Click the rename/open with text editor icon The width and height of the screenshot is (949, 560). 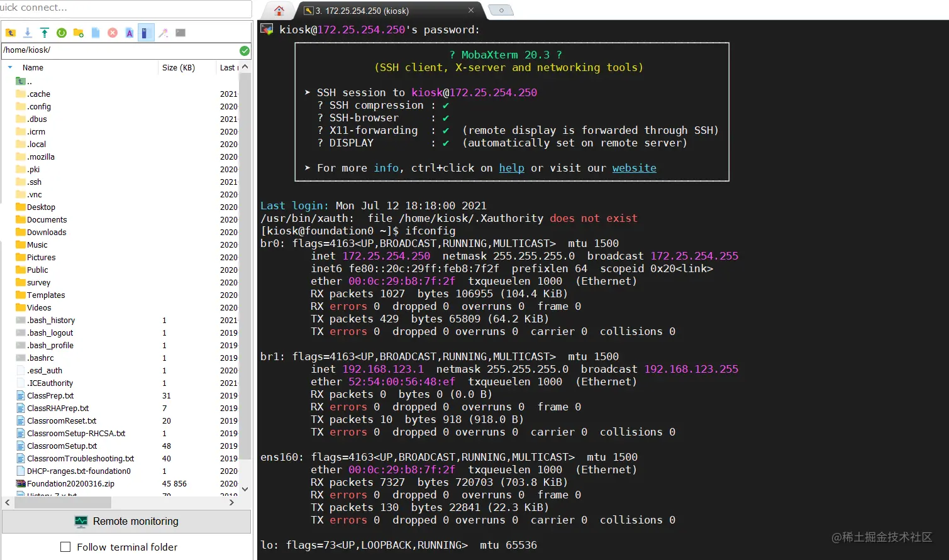130,33
